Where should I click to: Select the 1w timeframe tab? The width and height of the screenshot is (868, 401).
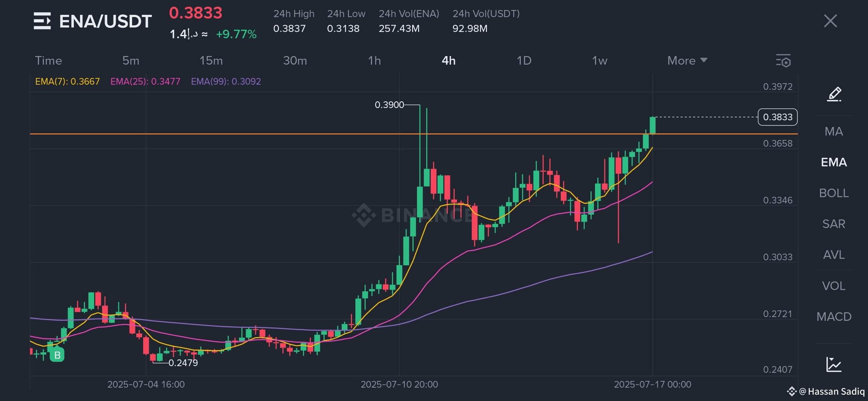[599, 61]
